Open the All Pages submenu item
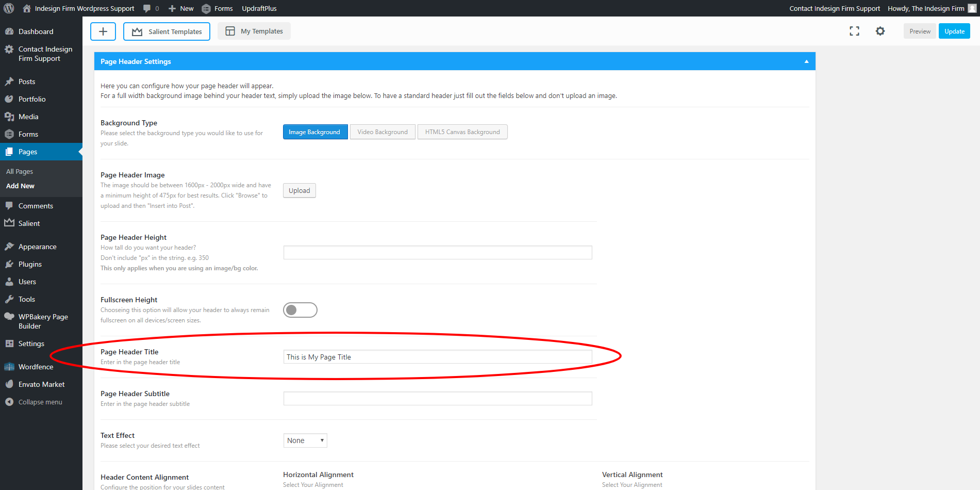This screenshot has width=980, height=490. pyautogui.click(x=20, y=171)
